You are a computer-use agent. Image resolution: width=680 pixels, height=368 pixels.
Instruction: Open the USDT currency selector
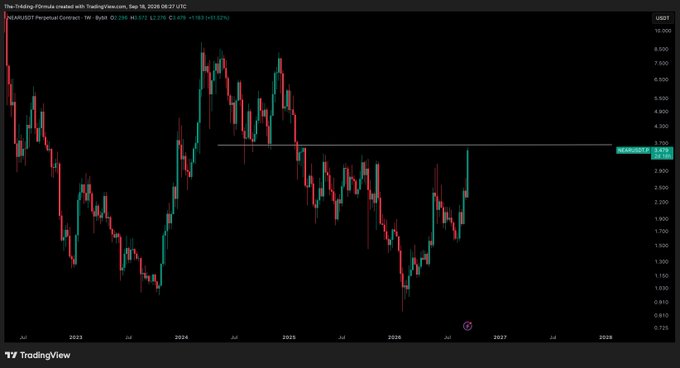click(x=662, y=18)
